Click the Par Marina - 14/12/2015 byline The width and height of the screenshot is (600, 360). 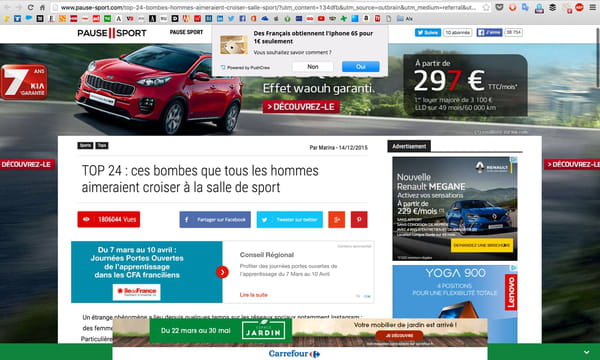click(338, 148)
